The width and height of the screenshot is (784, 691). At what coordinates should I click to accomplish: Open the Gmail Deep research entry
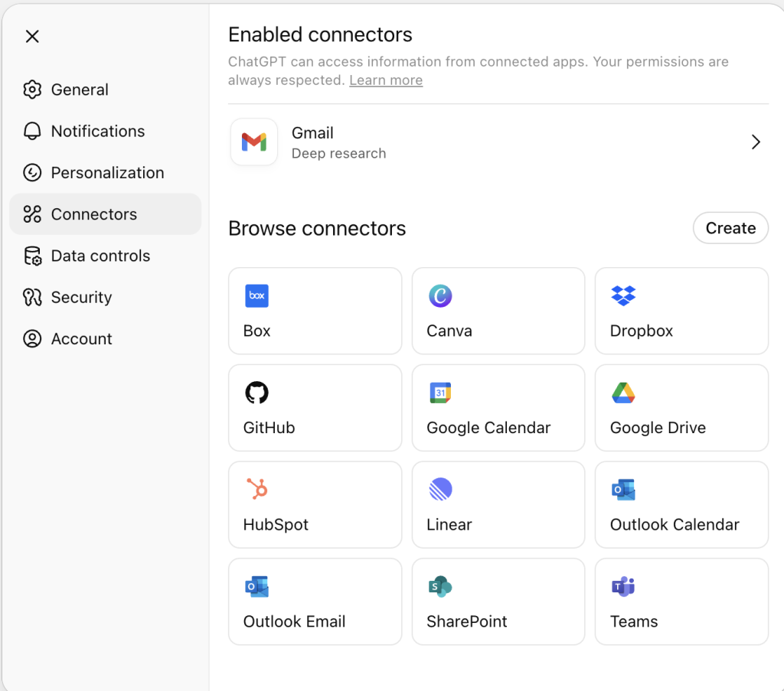(x=498, y=142)
